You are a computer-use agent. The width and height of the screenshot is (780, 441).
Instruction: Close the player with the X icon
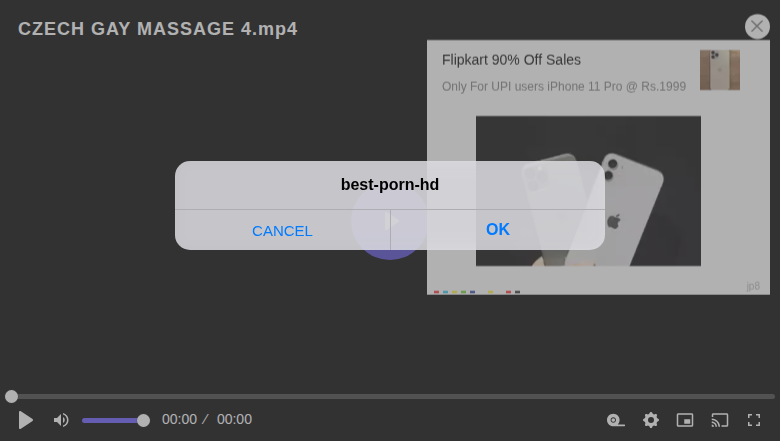pos(757,26)
